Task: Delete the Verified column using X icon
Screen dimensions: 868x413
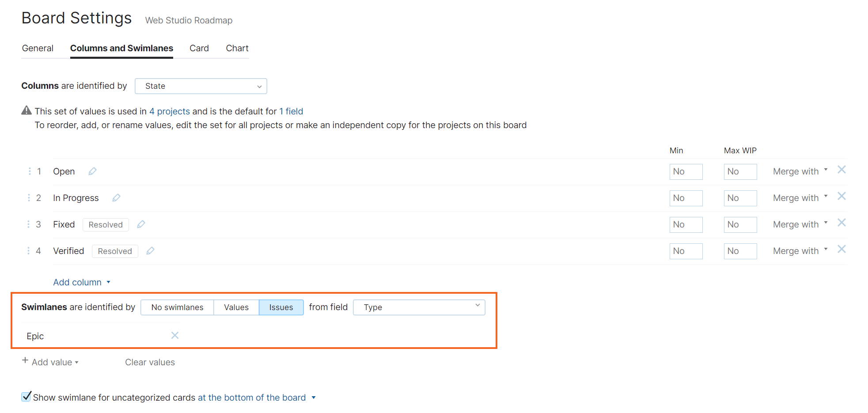Action: 841,250
